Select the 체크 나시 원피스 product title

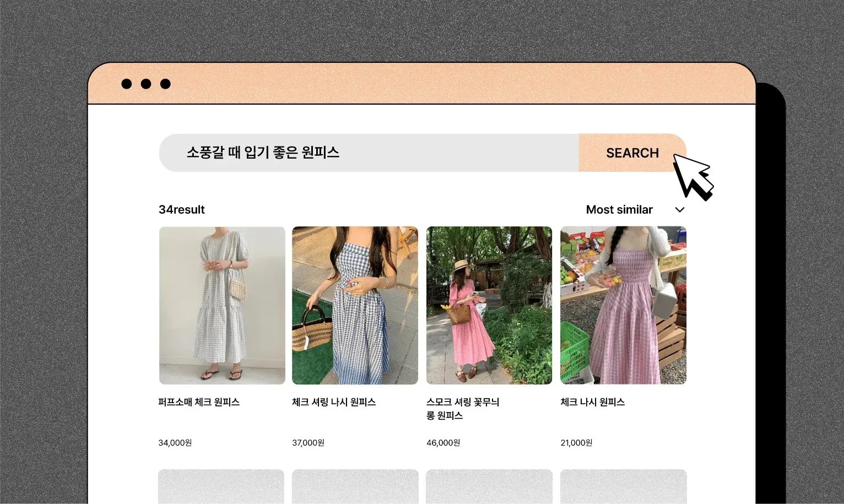tap(593, 402)
